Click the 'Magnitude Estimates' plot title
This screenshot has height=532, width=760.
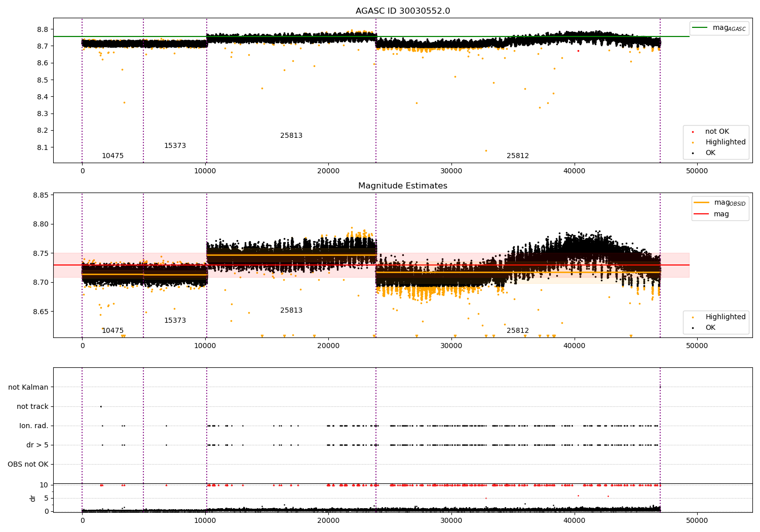(x=403, y=186)
